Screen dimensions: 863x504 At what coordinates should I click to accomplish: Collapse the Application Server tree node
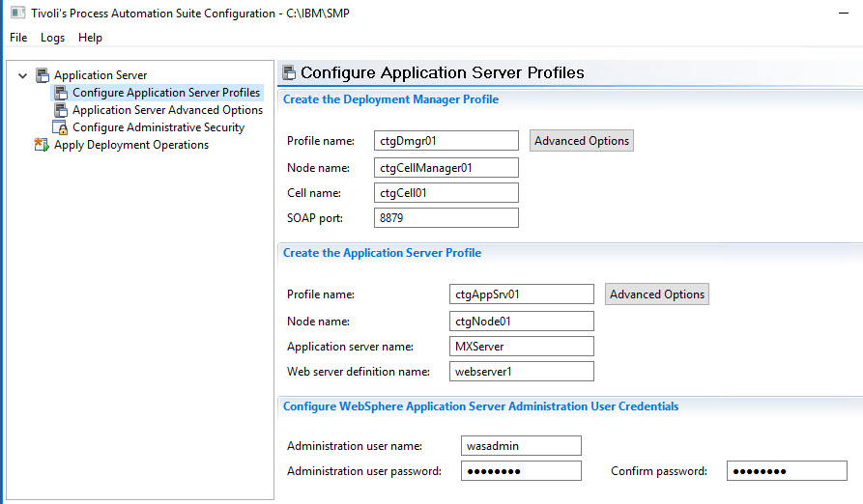pyautogui.click(x=22, y=75)
